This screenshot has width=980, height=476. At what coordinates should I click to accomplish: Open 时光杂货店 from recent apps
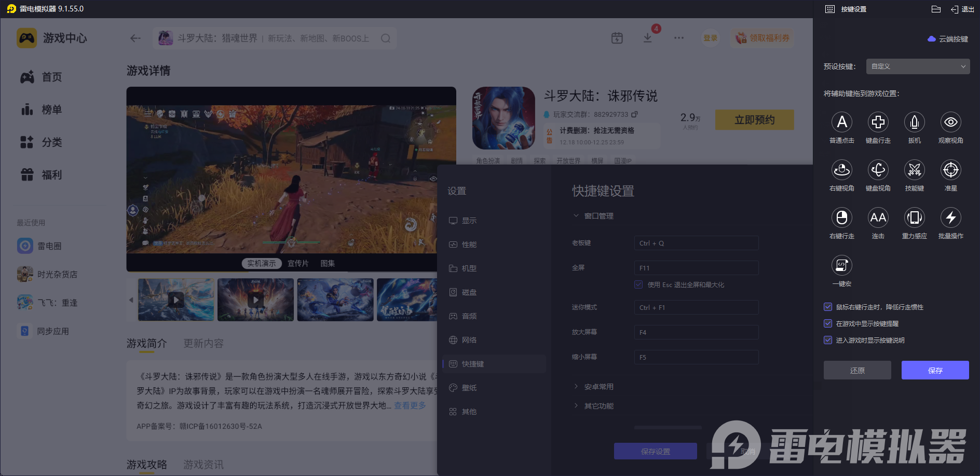click(47, 274)
